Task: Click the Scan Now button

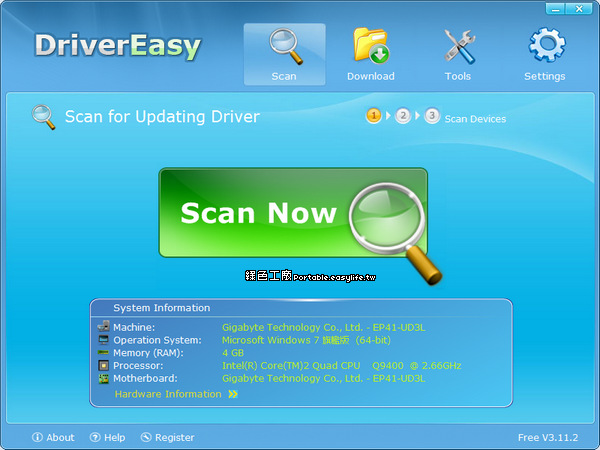Action: pyautogui.click(x=293, y=212)
